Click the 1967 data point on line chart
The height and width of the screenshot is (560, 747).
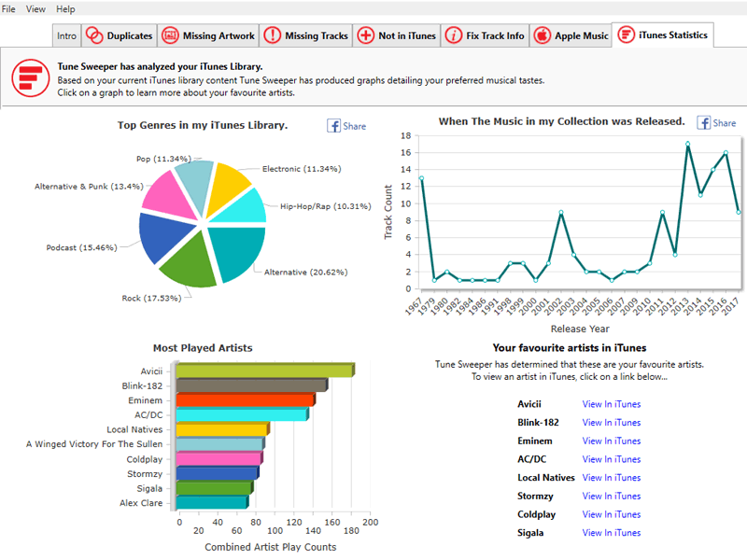click(x=422, y=178)
